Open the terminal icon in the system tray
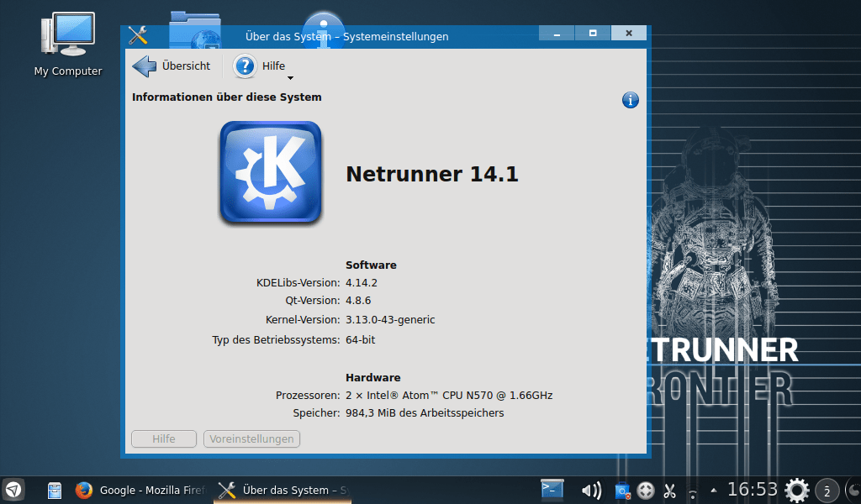This screenshot has height=504, width=861. click(x=552, y=489)
